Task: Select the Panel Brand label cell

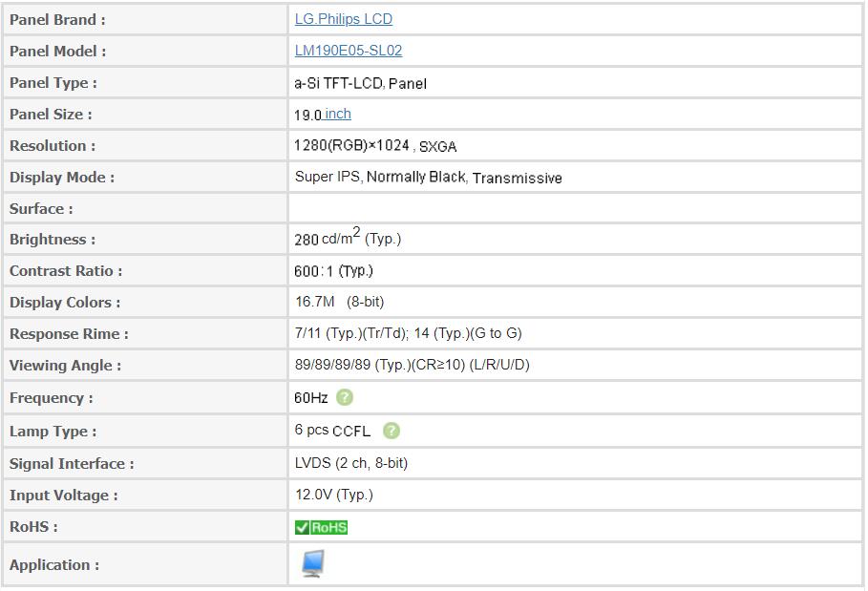Action: [145, 19]
